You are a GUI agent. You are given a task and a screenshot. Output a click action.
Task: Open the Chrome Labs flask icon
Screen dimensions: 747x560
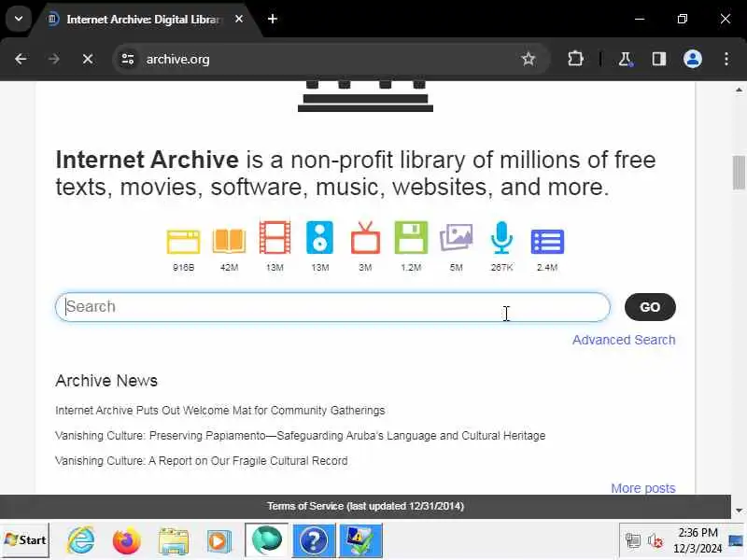point(625,59)
